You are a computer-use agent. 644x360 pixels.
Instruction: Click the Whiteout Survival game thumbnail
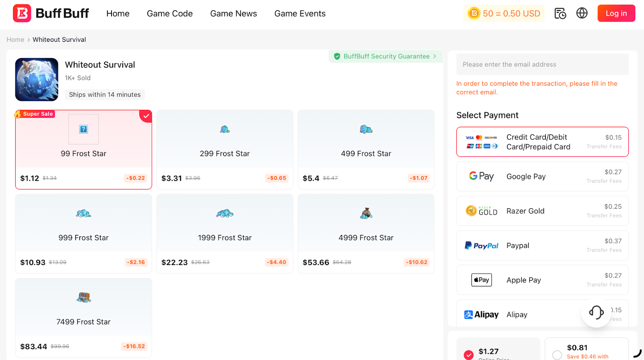tap(37, 80)
